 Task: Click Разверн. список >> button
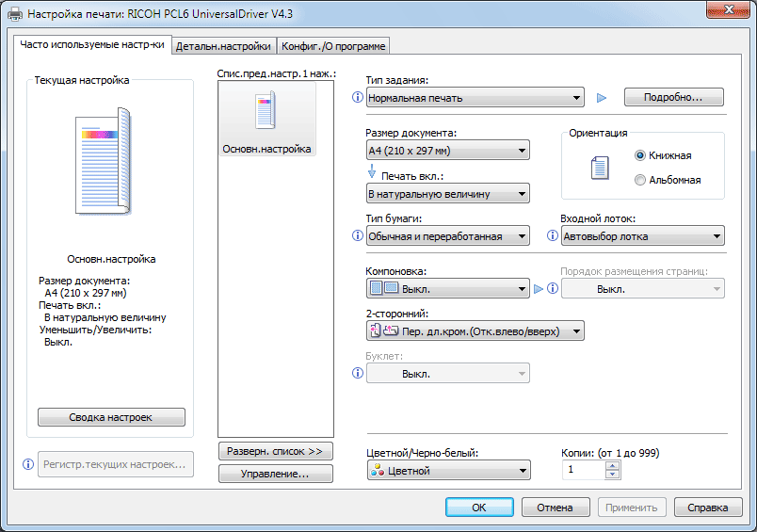276,451
